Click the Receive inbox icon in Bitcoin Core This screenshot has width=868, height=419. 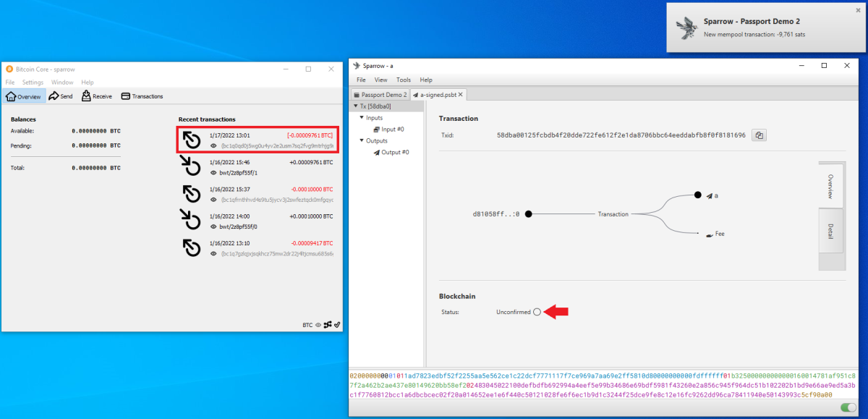(86, 96)
